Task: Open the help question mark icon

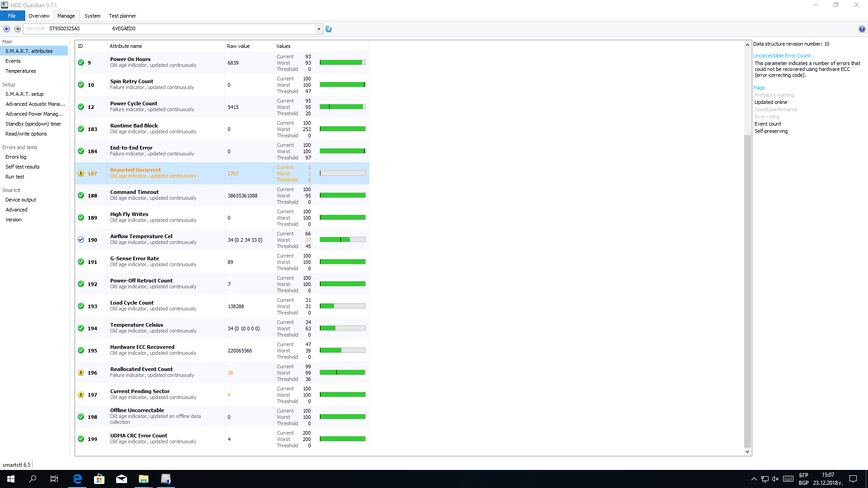Action: 862,29
